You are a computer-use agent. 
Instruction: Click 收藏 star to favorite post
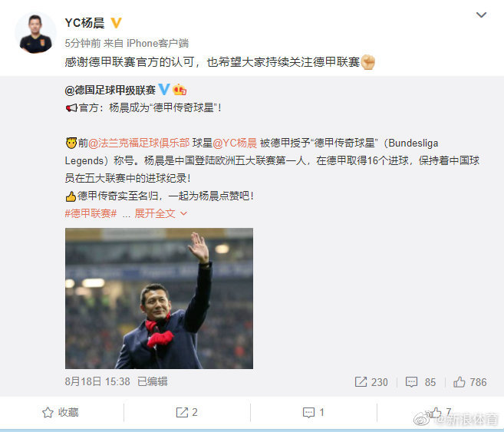[x=61, y=412]
